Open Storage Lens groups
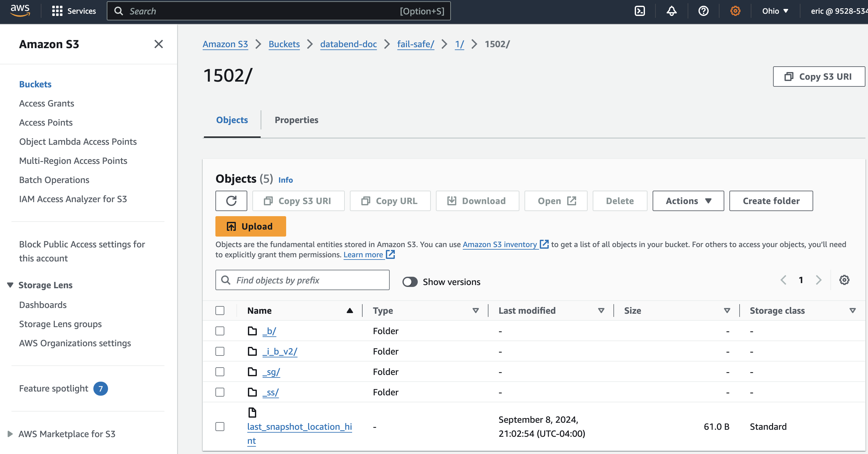This screenshot has width=868, height=454. tap(60, 324)
